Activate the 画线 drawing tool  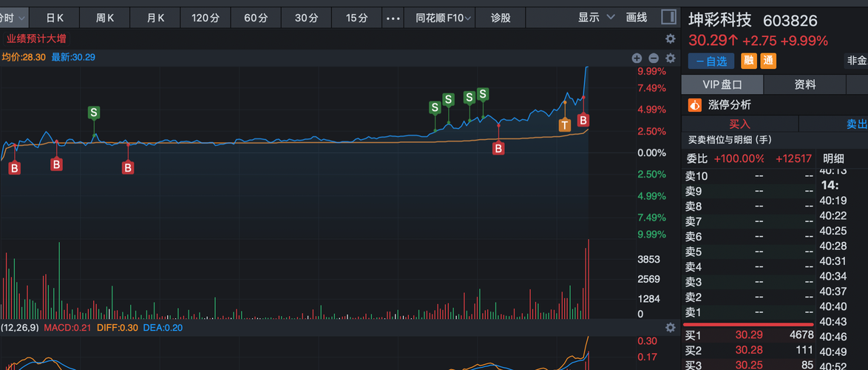(637, 18)
